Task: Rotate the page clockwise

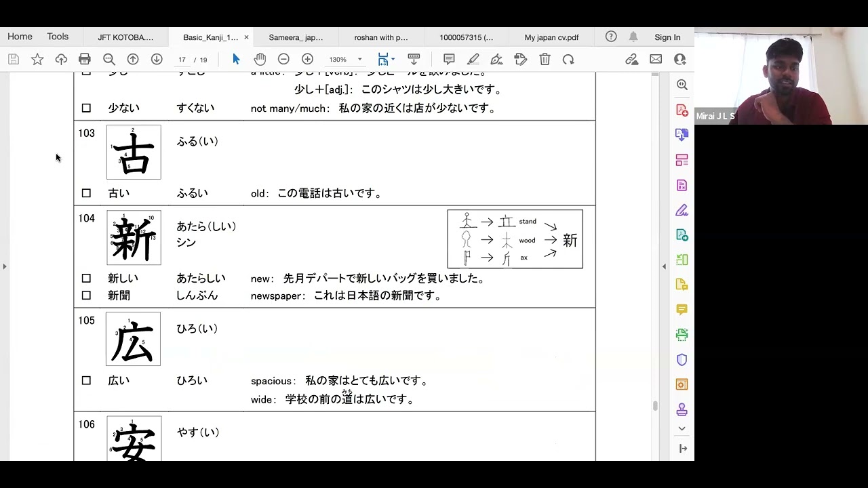Action: click(x=568, y=60)
